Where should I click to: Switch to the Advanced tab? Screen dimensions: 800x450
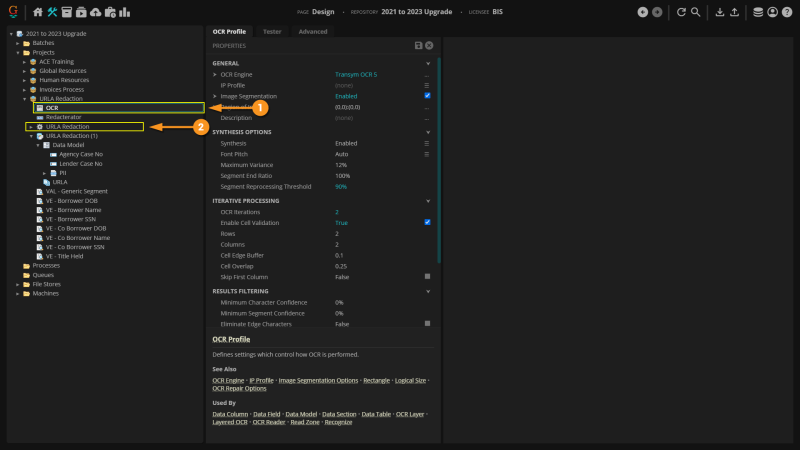tap(313, 32)
